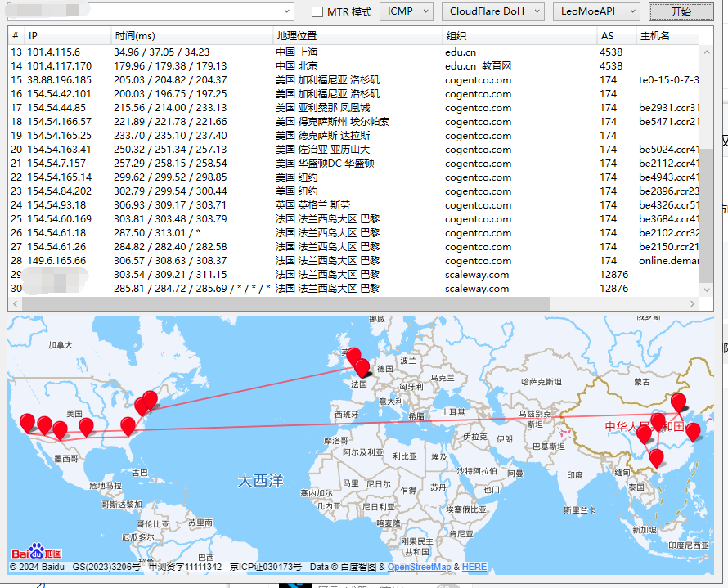
Task: Select the Dallas marker in central Texas
Action: [86, 425]
